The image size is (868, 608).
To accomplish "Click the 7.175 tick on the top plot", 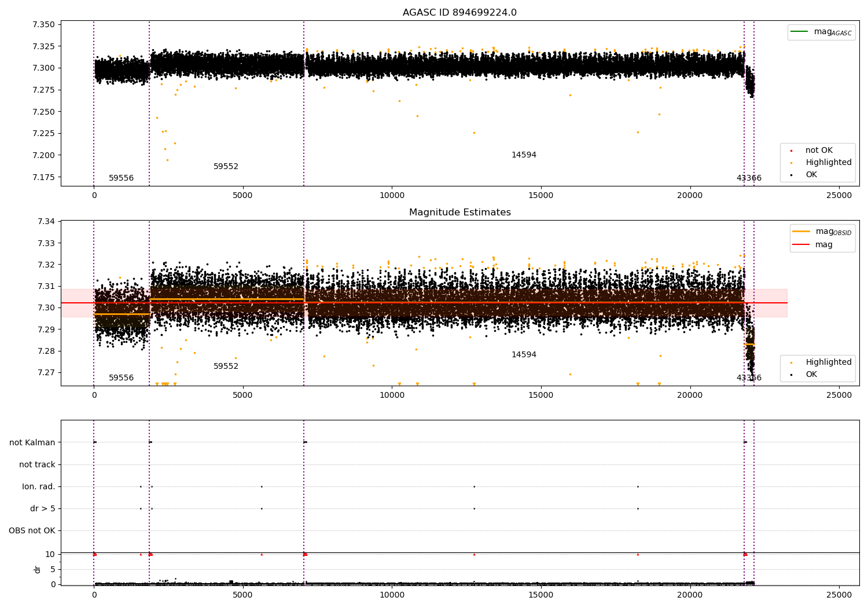I will tap(43, 177).
